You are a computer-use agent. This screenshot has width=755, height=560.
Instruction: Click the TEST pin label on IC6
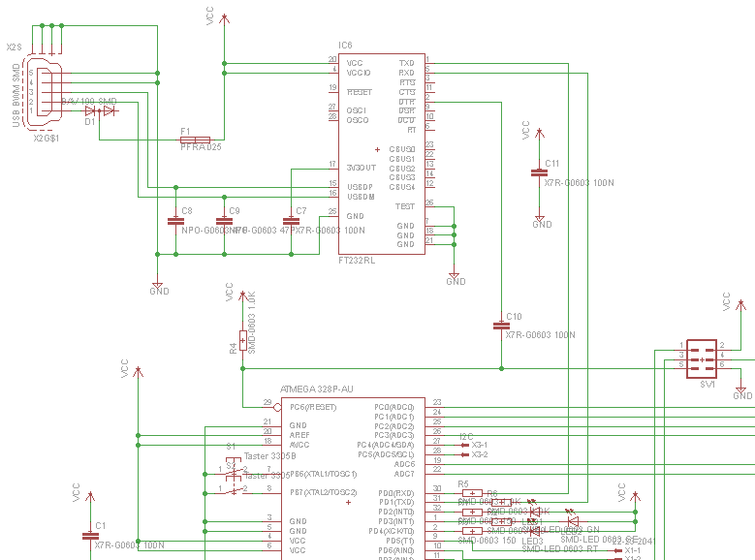point(405,206)
